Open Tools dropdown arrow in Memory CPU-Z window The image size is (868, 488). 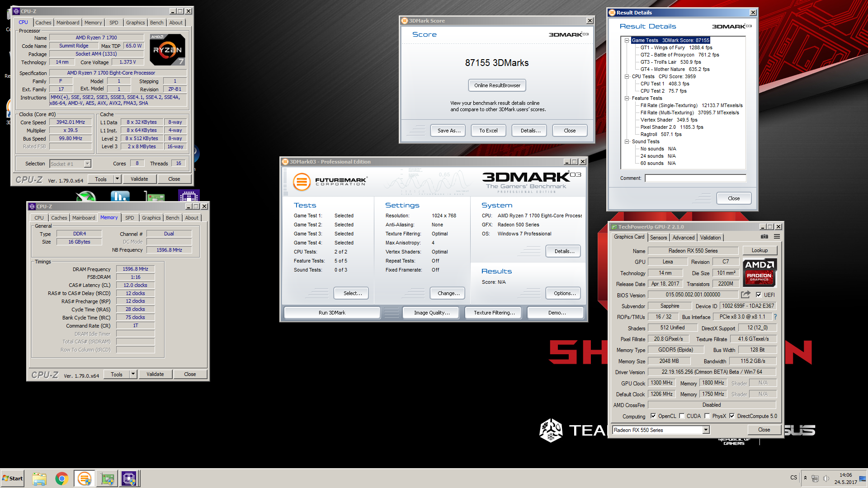(x=133, y=374)
